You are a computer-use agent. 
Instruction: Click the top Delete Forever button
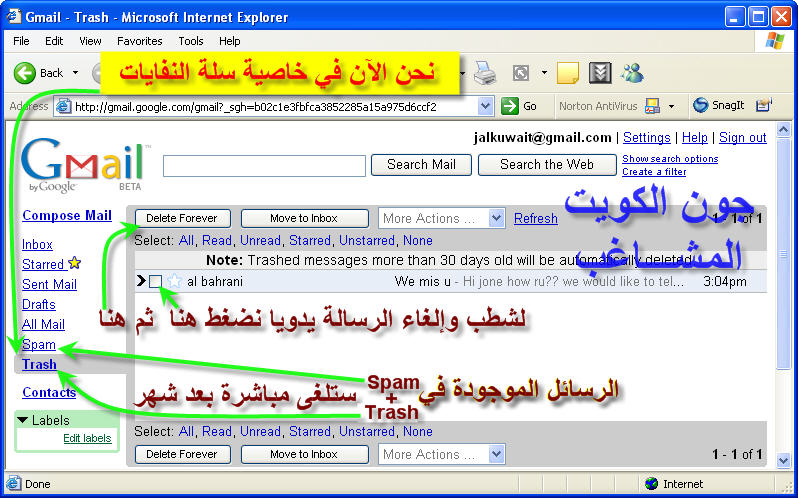pos(182,218)
